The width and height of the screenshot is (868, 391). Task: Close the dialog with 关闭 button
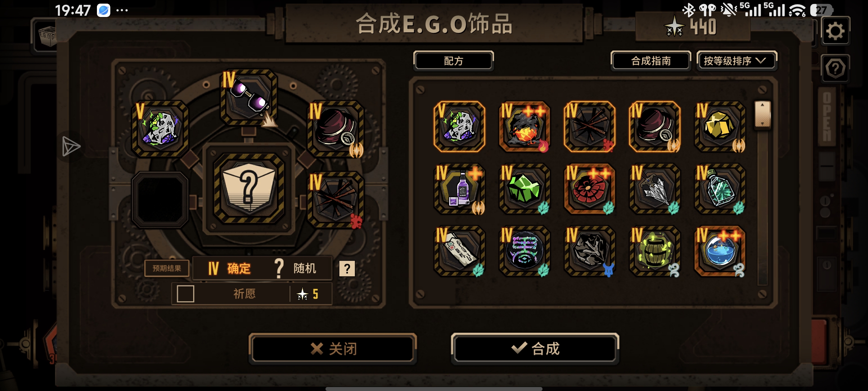click(x=333, y=349)
